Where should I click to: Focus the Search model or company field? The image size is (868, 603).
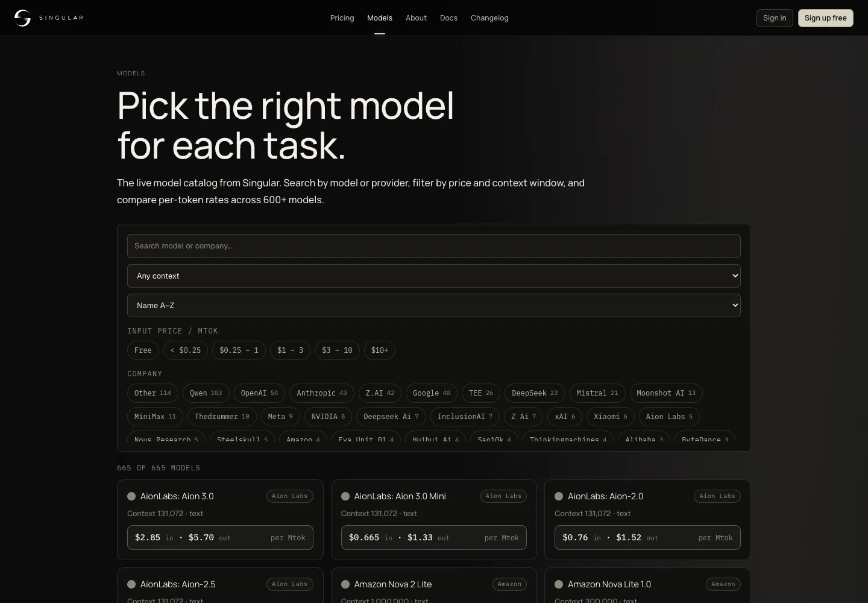(433, 246)
